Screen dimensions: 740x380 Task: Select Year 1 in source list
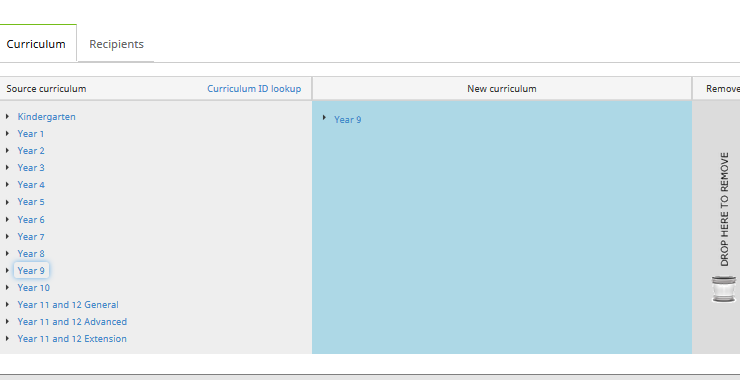(x=31, y=134)
